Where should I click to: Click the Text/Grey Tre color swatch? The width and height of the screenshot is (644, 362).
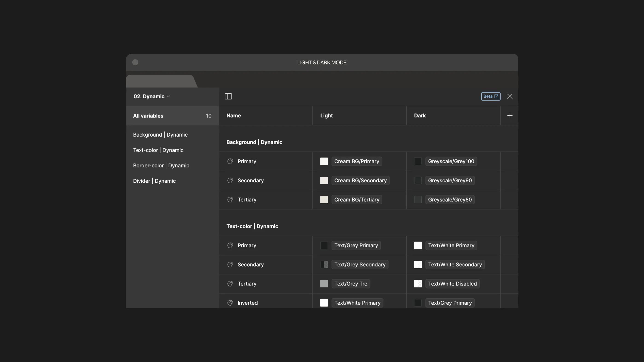[324, 284]
